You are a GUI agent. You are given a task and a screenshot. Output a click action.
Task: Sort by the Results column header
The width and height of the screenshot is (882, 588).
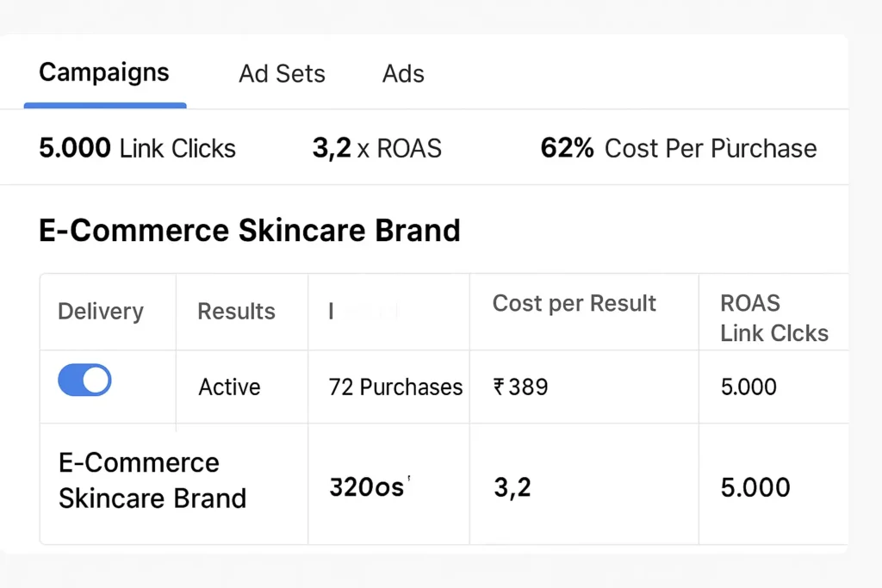[x=236, y=312]
